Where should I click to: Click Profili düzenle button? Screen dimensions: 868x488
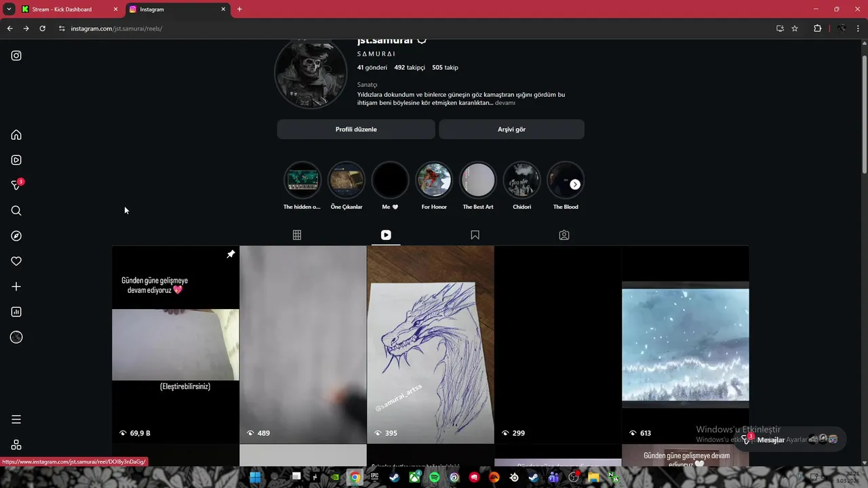point(356,129)
